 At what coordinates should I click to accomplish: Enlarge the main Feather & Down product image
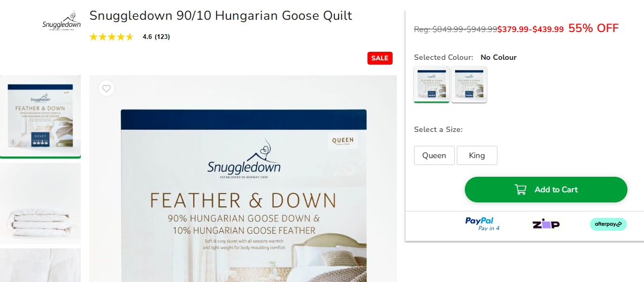tap(243, 179)
